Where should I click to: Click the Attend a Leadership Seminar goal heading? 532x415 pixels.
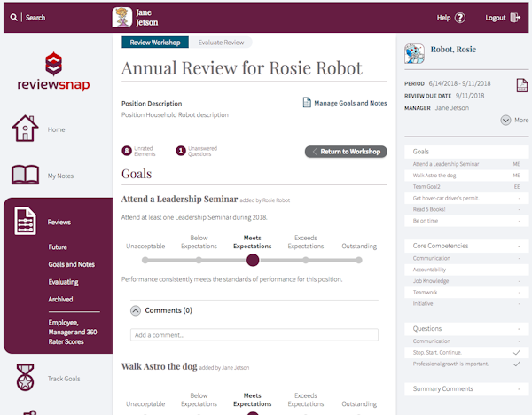(179, 199)
